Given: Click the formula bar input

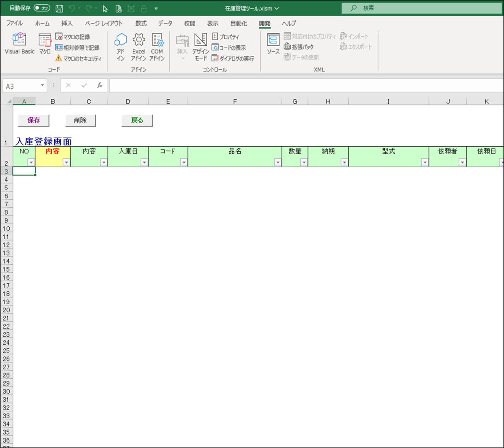Looking at the screenshot, I should coord(306,85).
